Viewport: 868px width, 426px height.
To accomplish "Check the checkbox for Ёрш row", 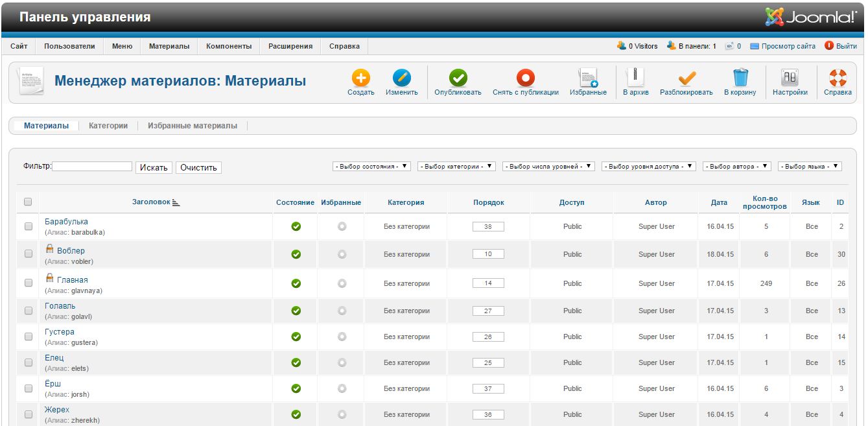I will click(28, 388).
